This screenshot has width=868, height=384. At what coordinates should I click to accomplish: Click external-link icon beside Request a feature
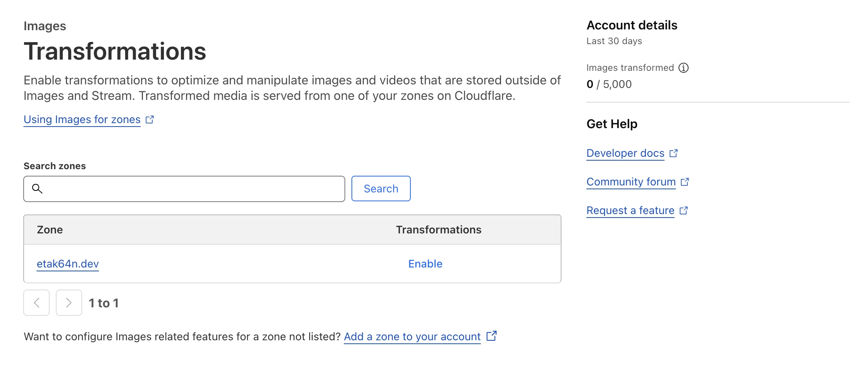pyautogui.click(x=684, y=211)
